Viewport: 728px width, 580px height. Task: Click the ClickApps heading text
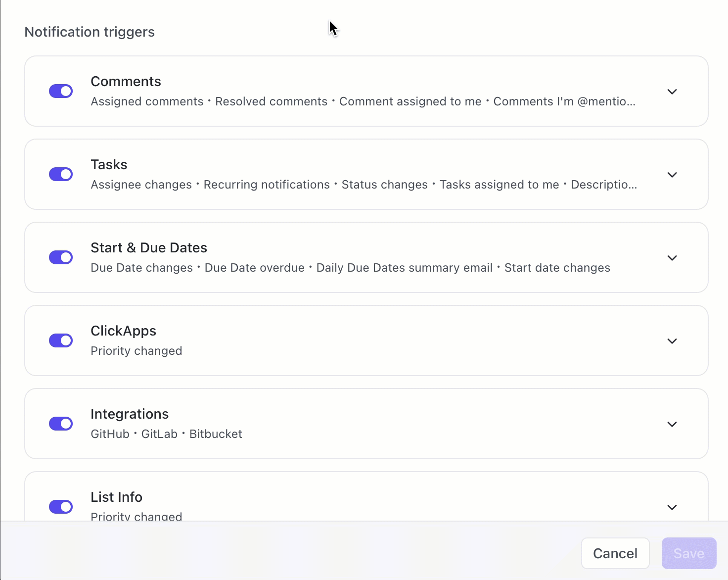124,331
